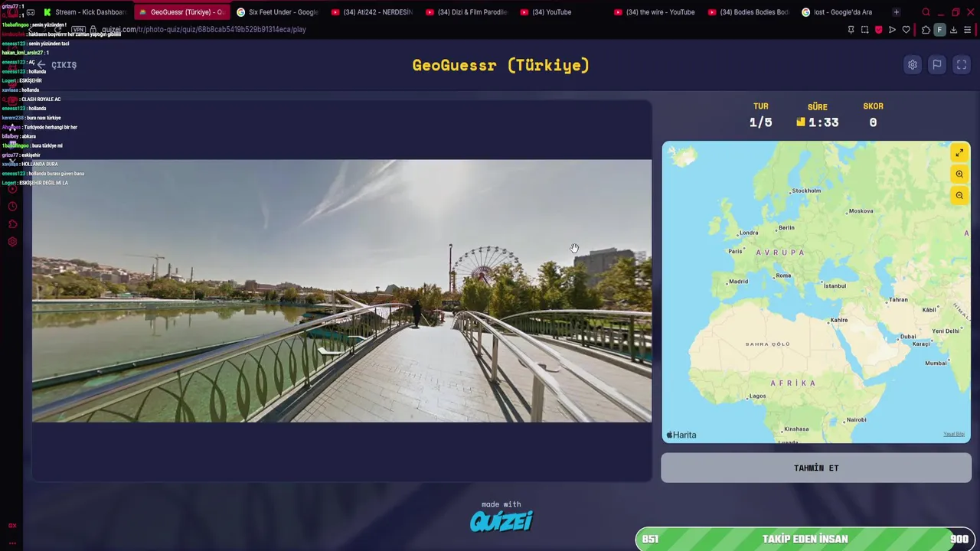Click the ferris wheel in the street view photo
The height and width of the screenshot is (551, 980).
[x=485, y=266]
